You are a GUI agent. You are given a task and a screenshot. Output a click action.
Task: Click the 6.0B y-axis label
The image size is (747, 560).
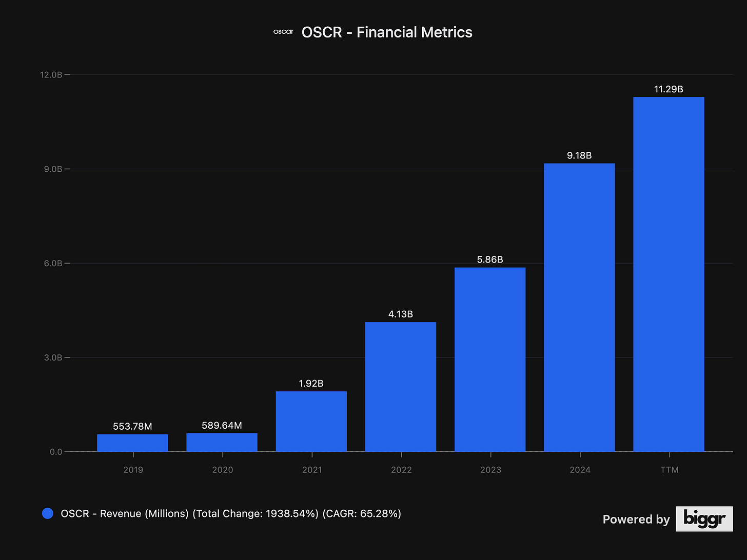click(x=52, y=263)
